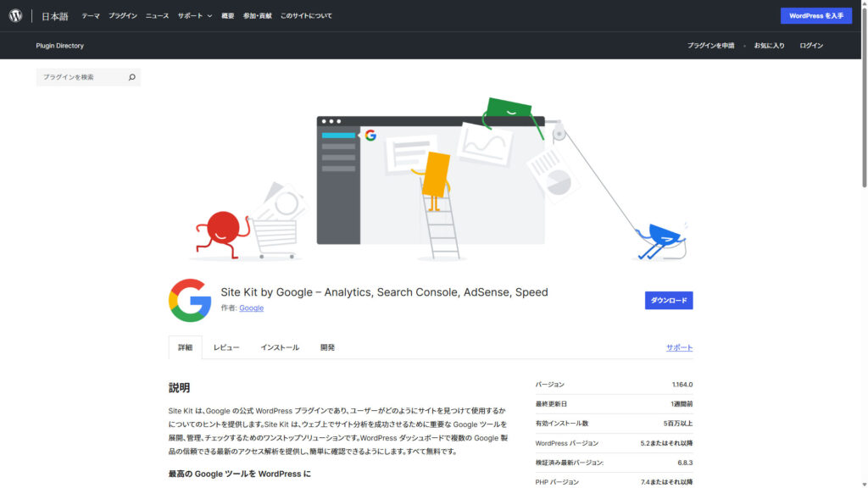
Task: Open the プラグイン menu item
Action: [123, 16]
